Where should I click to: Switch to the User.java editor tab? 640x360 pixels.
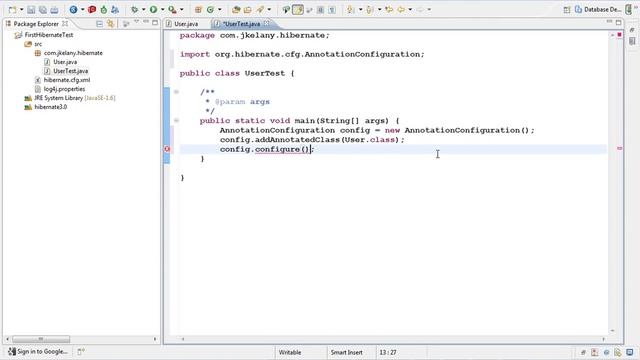pos(182,24)
